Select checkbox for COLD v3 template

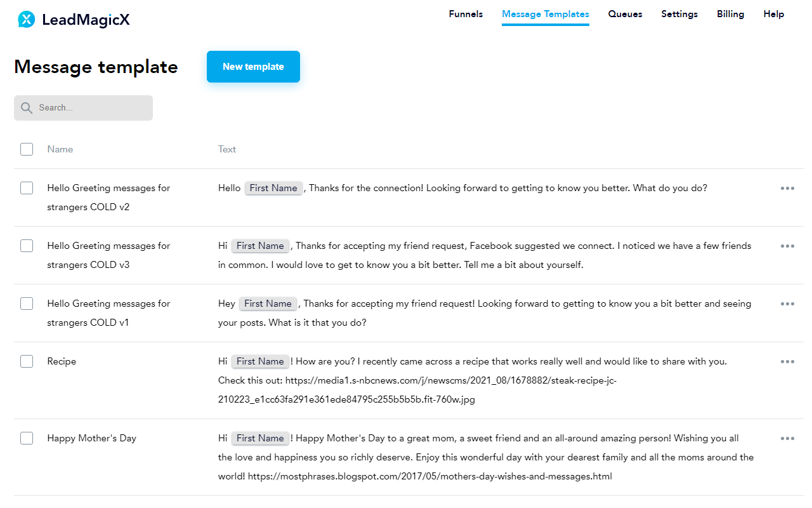point(27,246)
